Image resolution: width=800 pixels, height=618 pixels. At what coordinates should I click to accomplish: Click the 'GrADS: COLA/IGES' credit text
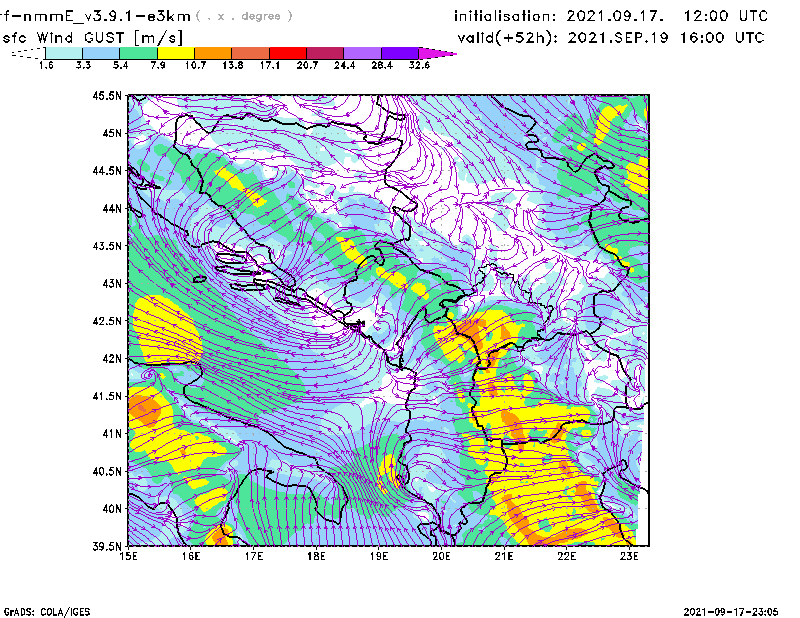coord(47,612)
